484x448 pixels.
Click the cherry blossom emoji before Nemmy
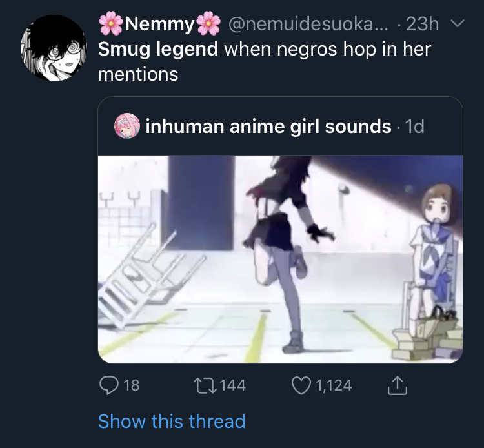click(x=111, y=23)
